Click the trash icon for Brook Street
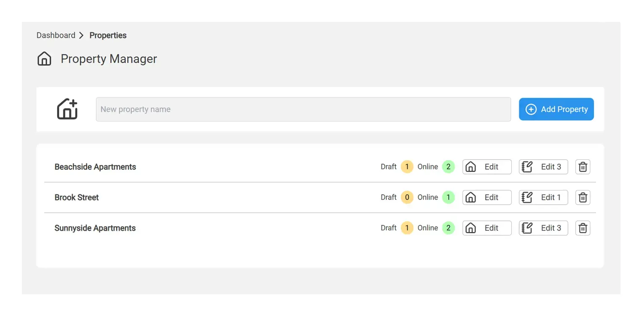The height and width of the screenshot is (317, 644). [x=583, y=197]
